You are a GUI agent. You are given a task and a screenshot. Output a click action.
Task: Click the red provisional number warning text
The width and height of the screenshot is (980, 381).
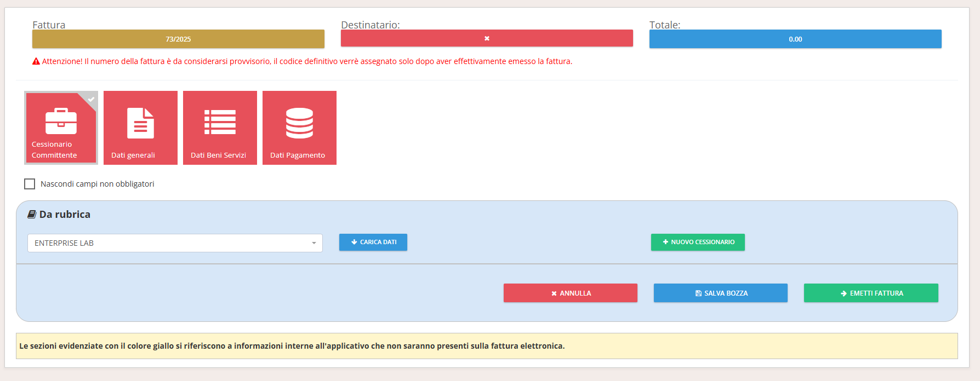307,61
